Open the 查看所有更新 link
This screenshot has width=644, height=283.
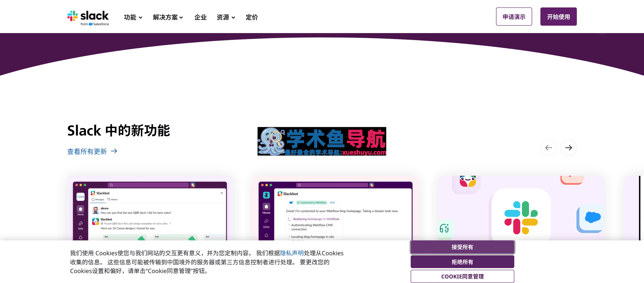tap(92, 151)
